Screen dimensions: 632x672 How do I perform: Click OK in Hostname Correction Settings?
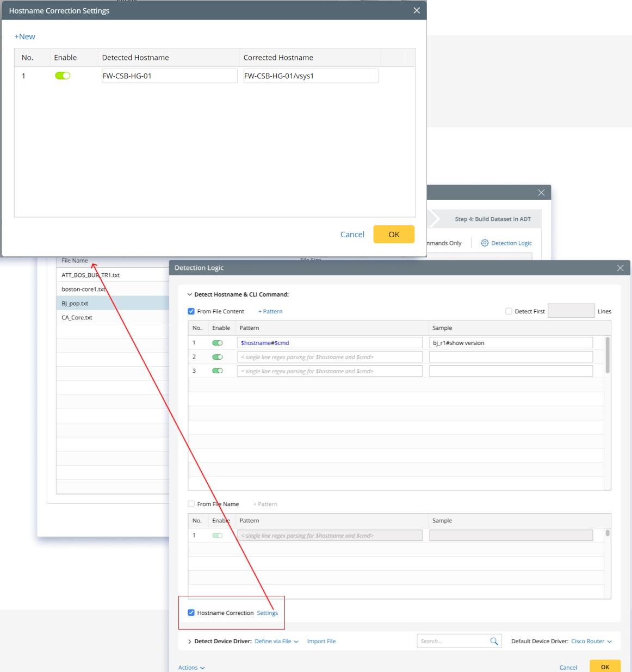tap(394, 234)
